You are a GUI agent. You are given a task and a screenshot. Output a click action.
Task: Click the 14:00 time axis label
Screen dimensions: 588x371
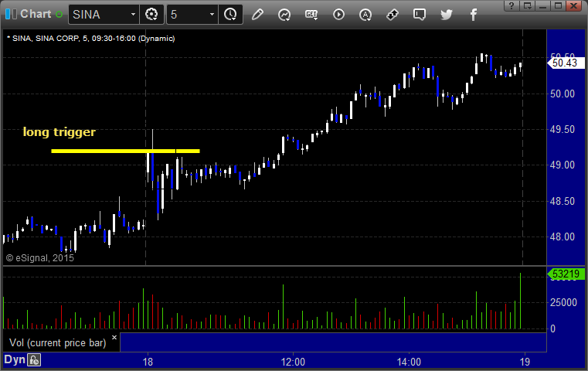(409, 362)
